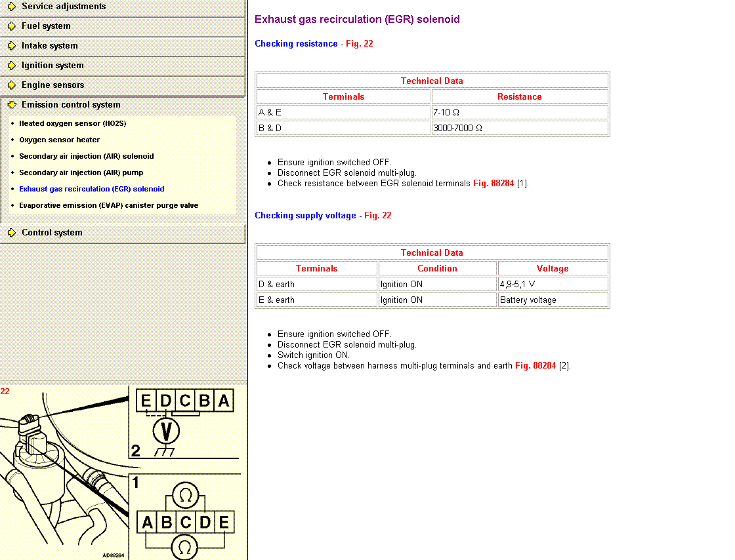
Task: Select Oxygen sensor heater item
Action: 59,140
